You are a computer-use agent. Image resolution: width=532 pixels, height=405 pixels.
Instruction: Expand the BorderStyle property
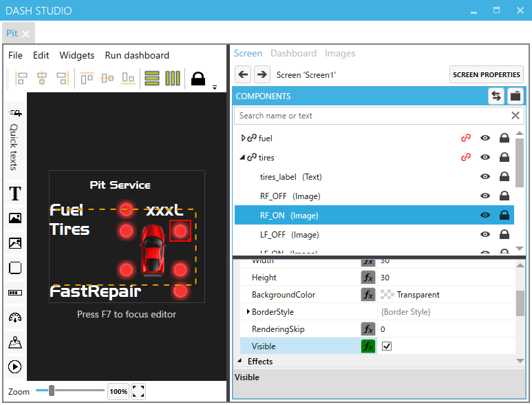pyautogui.click(x=248, y=311)
